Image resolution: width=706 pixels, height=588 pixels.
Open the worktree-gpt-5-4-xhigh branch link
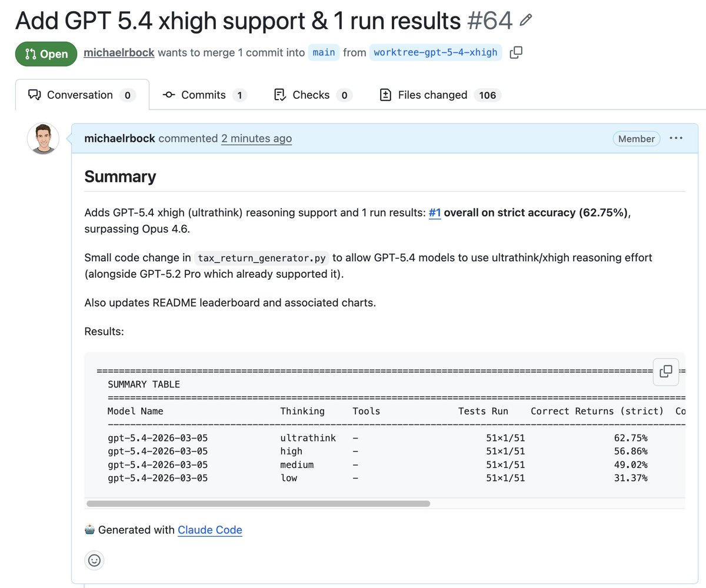click(436, 52)
